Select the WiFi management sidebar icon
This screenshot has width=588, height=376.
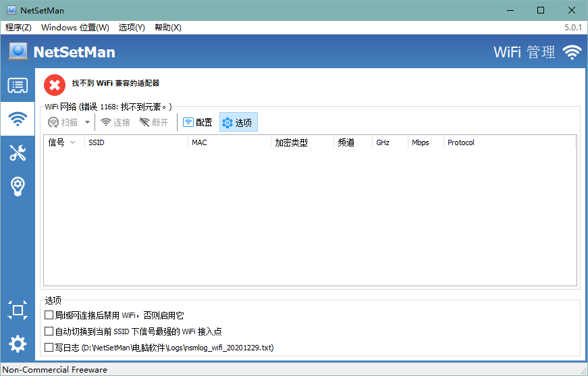click(18, 119)
